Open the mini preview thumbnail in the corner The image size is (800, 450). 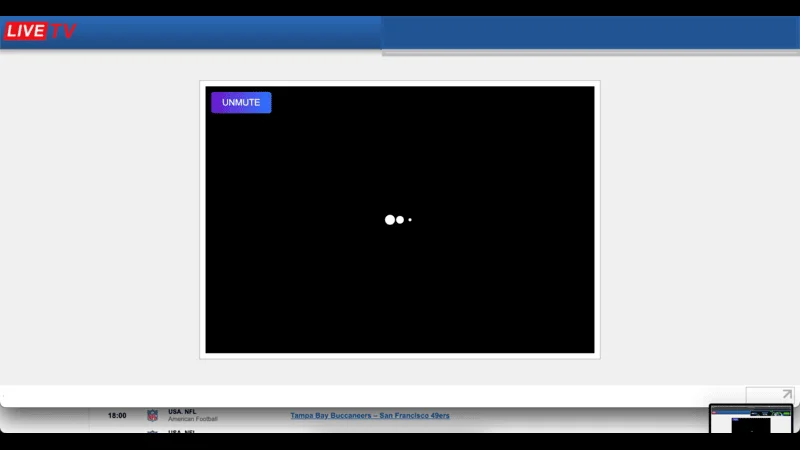coord(750,419)
